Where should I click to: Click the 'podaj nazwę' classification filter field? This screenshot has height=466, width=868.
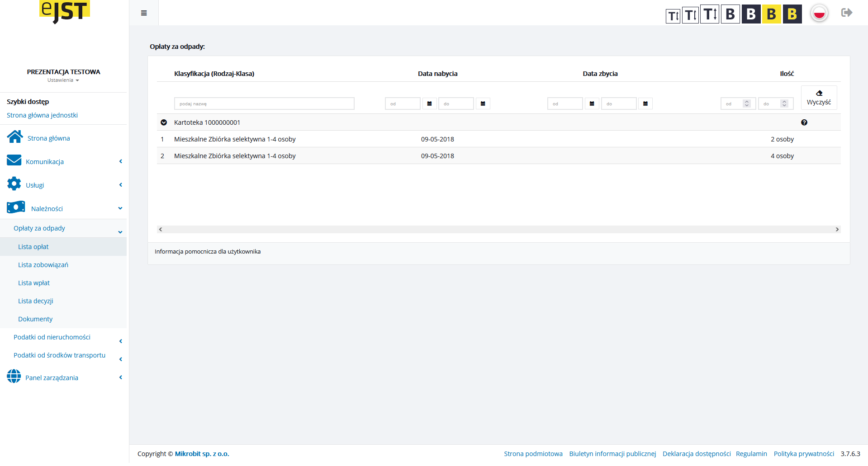point(264,104)
